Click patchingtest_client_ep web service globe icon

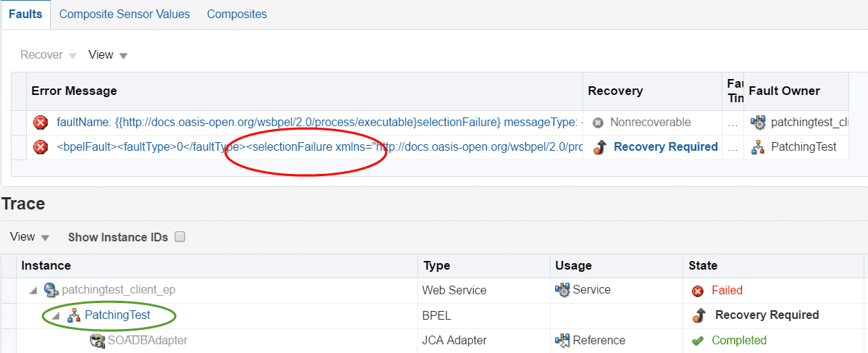[51, 290]
